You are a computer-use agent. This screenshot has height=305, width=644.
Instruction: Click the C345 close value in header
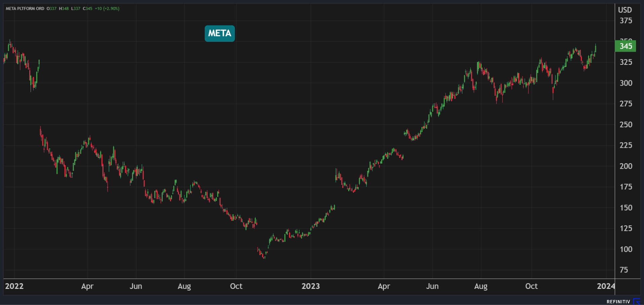point(87,8)
